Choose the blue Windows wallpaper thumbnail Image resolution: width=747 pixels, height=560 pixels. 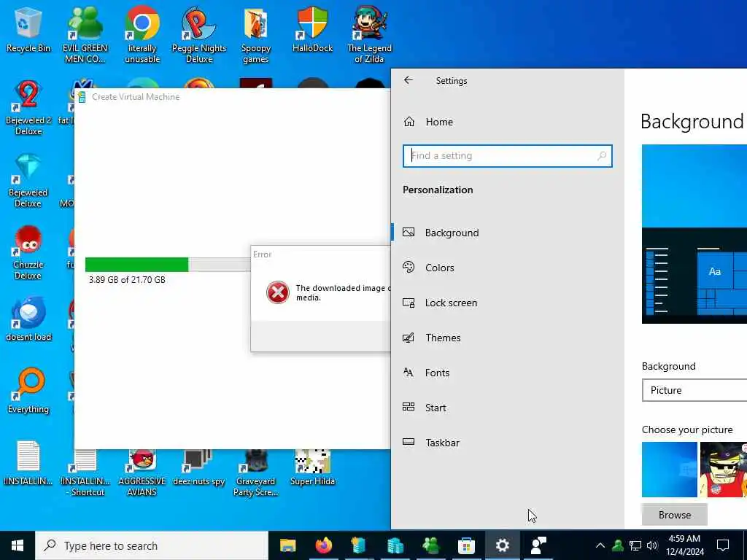coord(670,470)
